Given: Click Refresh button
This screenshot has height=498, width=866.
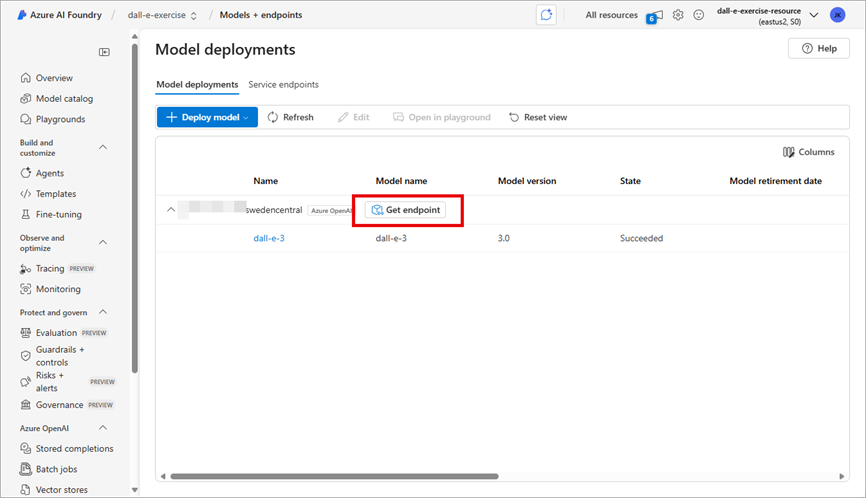Looking at the screenshot, I should [x=291, y=117].
